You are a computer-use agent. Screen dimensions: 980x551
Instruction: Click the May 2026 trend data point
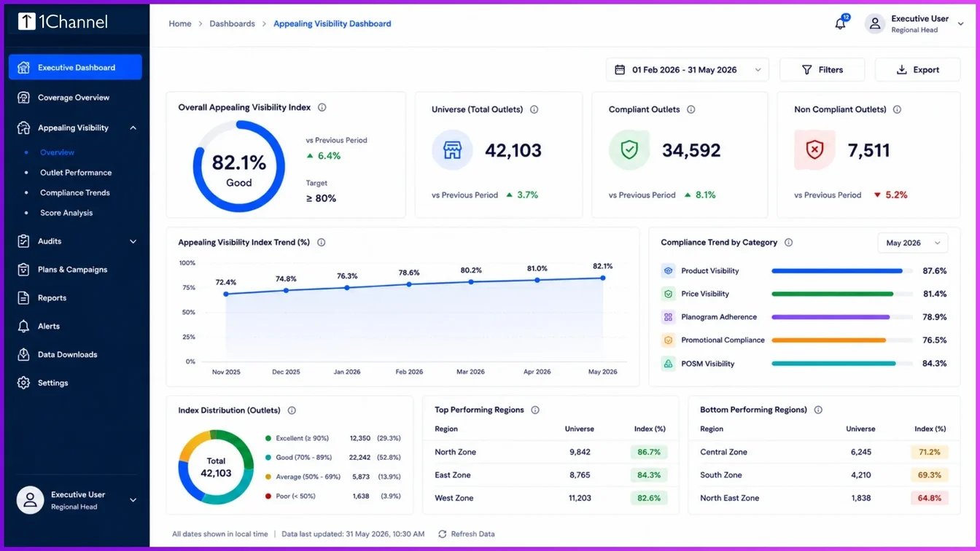point(603,278)
